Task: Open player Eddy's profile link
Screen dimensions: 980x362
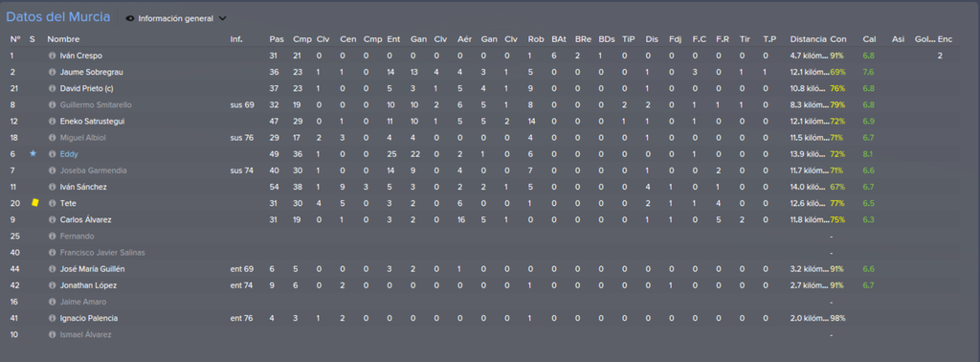Action: (x=69, y=154)
